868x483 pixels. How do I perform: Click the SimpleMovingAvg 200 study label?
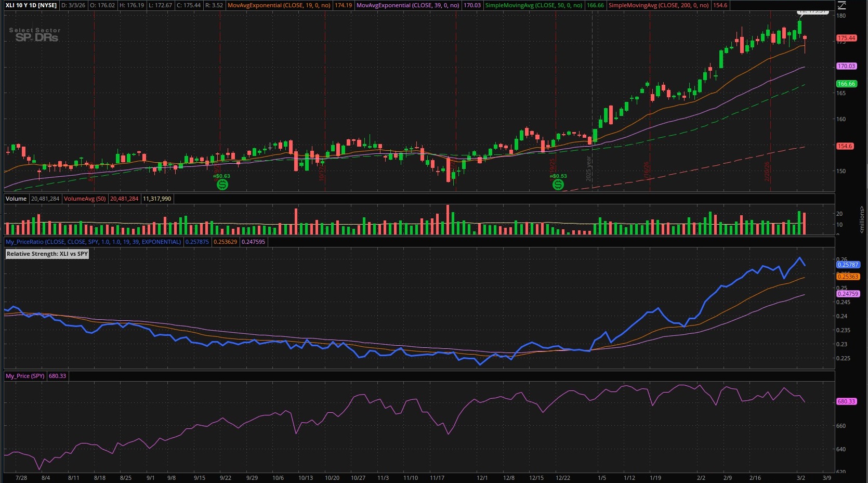pyautogui.click(x=659, y=5)
